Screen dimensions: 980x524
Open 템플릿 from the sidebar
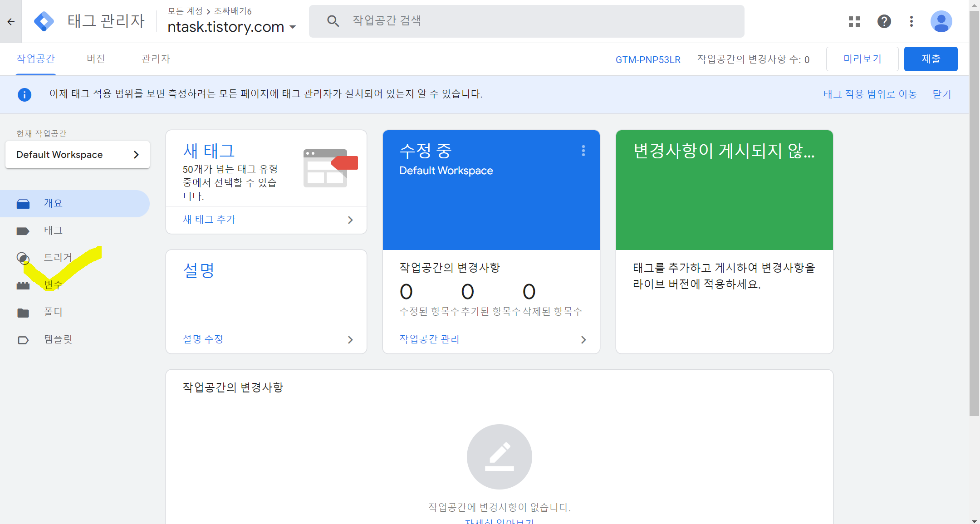coord(58,339)
